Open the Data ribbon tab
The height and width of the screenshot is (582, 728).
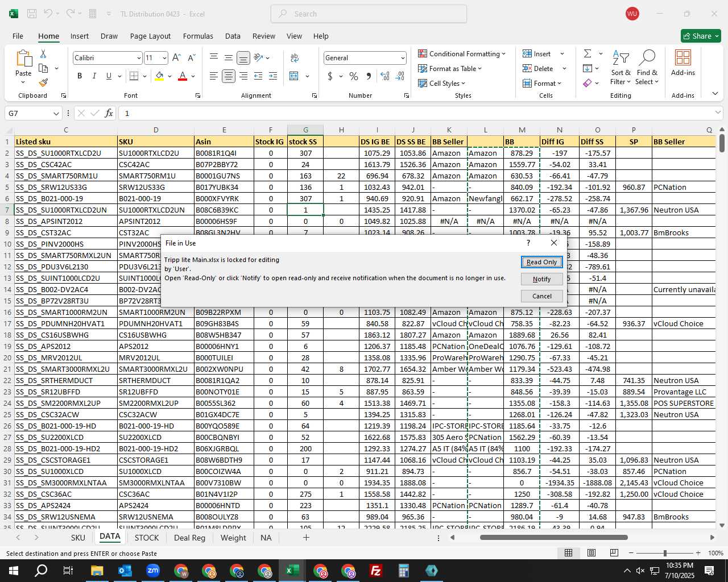pos(233,36)
